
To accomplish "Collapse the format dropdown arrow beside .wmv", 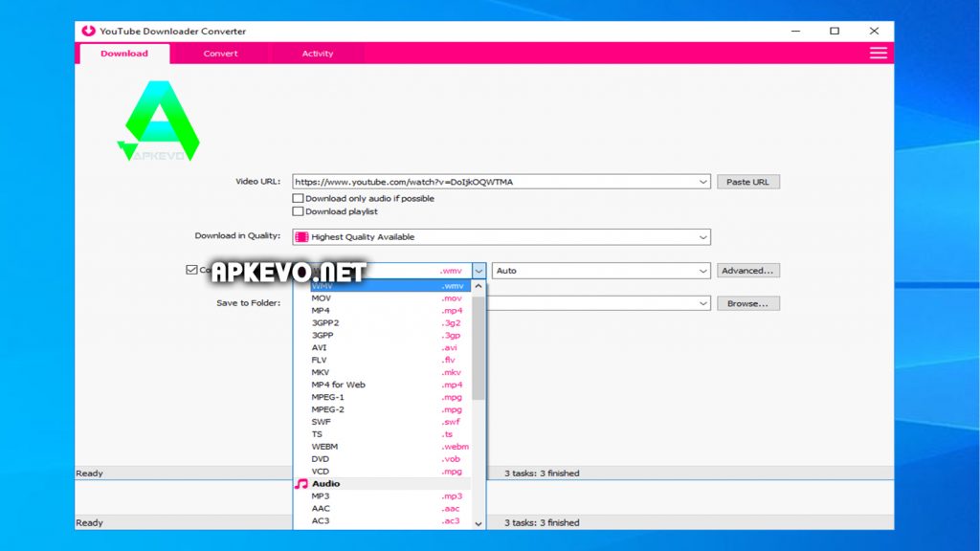I will tap(479, 271).
